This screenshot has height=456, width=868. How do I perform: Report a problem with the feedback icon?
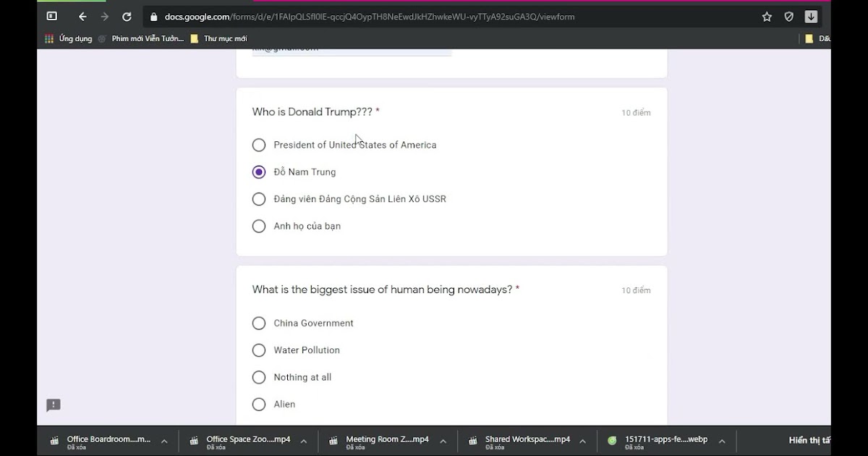coord(54,405)
